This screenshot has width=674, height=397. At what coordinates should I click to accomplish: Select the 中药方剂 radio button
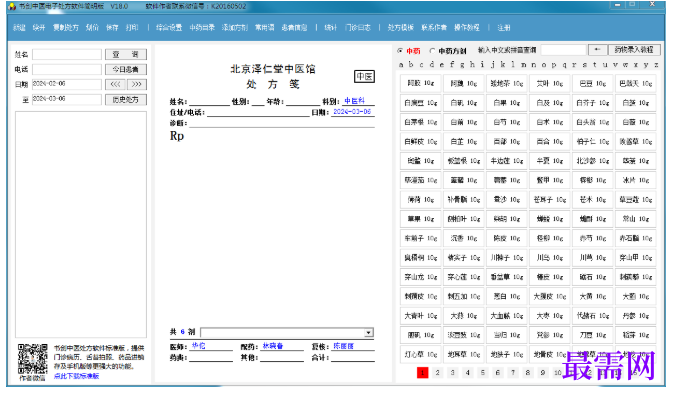432,51
